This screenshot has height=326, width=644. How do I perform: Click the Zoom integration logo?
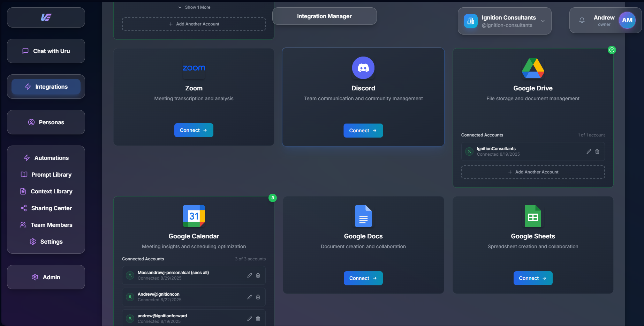(x=194, y=69)
